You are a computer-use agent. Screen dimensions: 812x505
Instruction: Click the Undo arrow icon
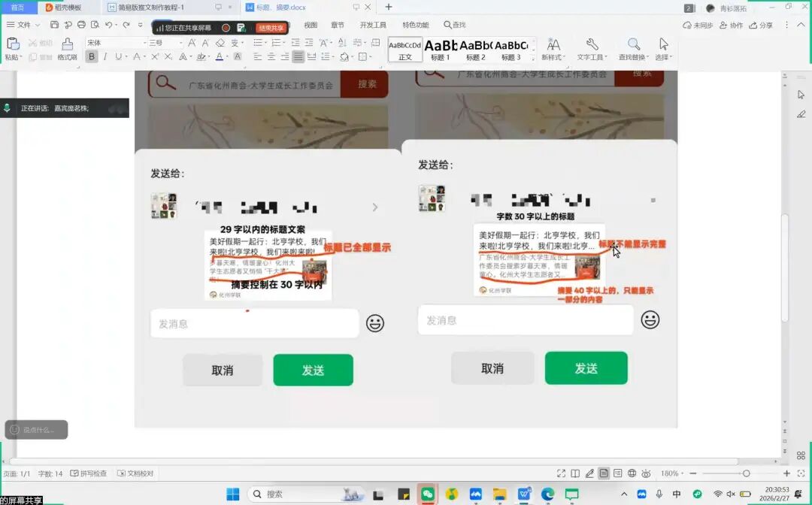(108, 25)
